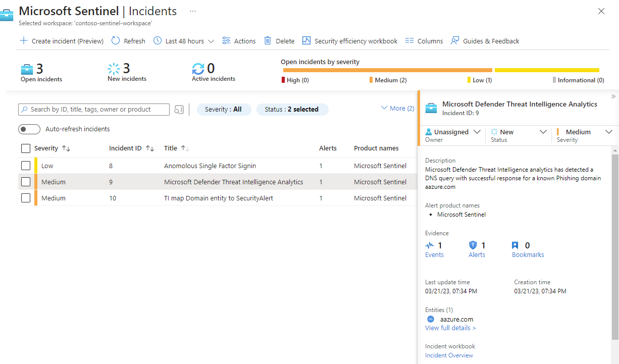Click the Medium severity orange bar
This screenshot has height=364, width=619.
point(386,70)
